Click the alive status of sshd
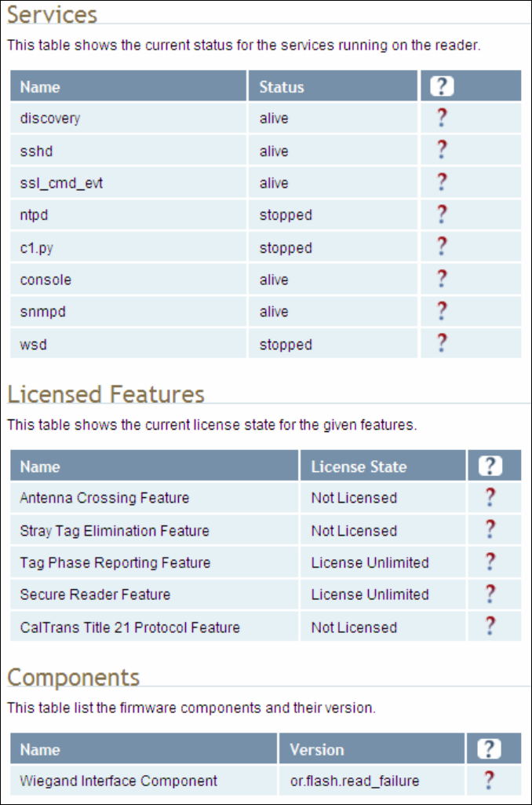The width and height of the screenshot is (532, 805). pos(274,151)
